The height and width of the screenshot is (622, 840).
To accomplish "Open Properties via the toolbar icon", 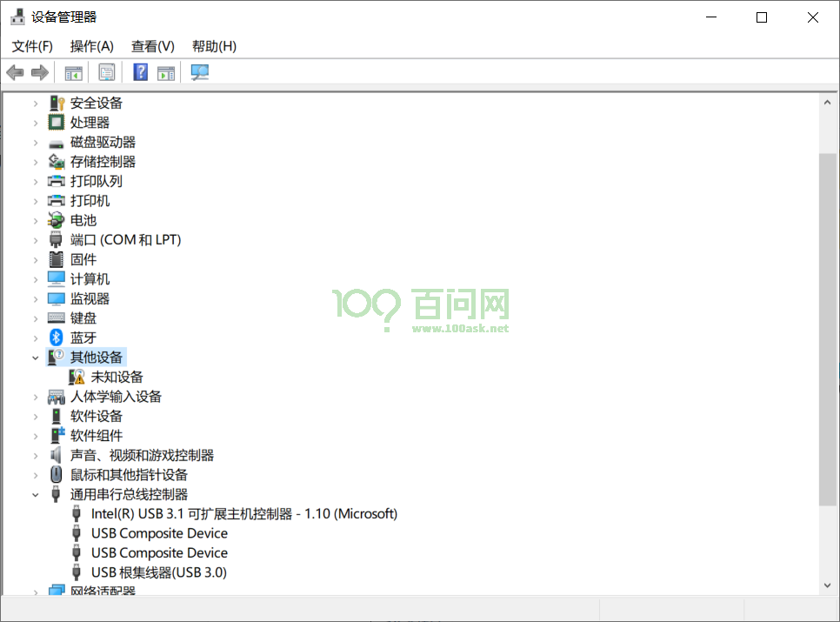I will coord(106,71).
